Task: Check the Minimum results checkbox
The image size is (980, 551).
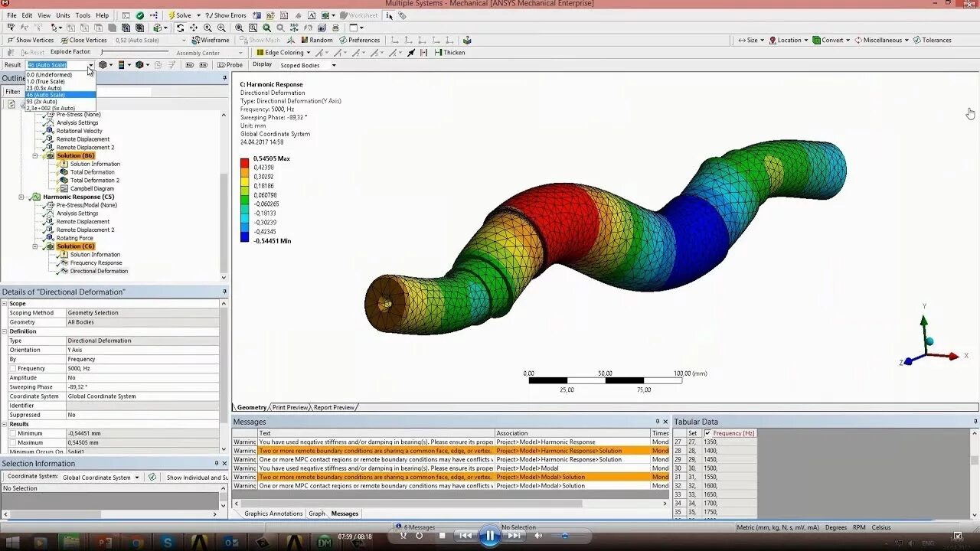Action: pos(12,433)
